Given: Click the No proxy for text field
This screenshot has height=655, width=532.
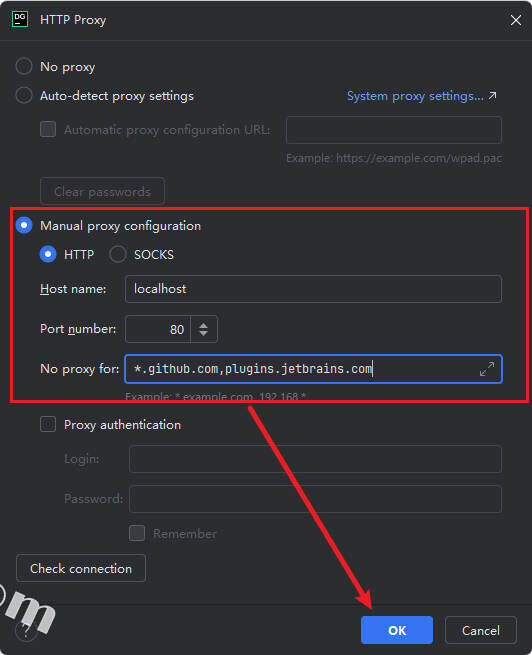Looking at the screenshot, I should (313, 369).
